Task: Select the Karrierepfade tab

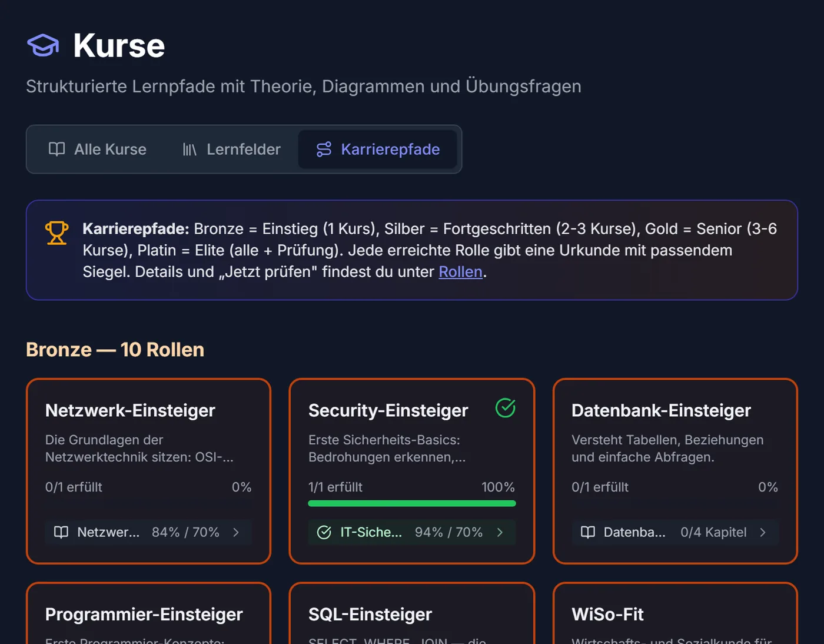Action: click(x=378, y=150)
